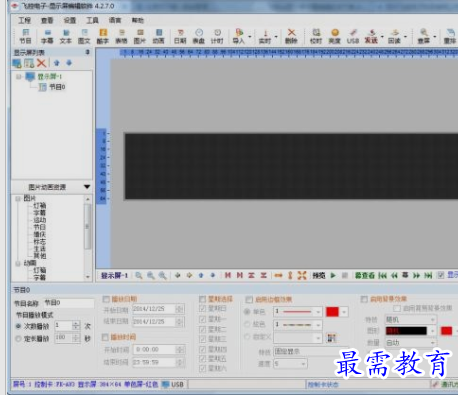Open the 查看 menu
This screenshot has width=458, height=395.
tap(47, 20)
